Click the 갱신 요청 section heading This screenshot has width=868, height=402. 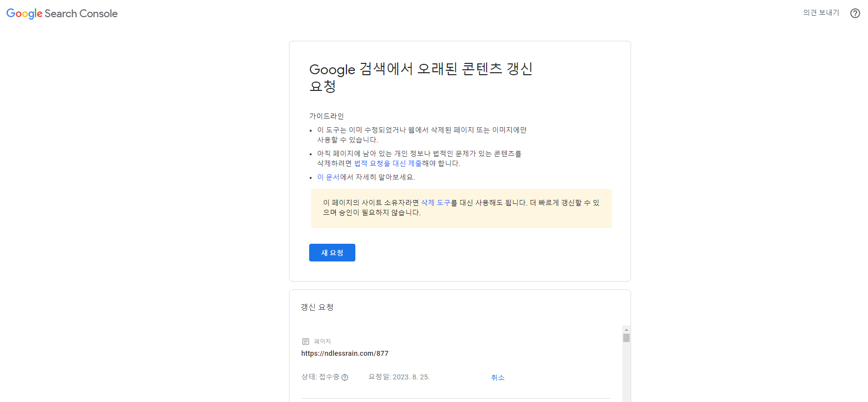[x=317, y=307]
